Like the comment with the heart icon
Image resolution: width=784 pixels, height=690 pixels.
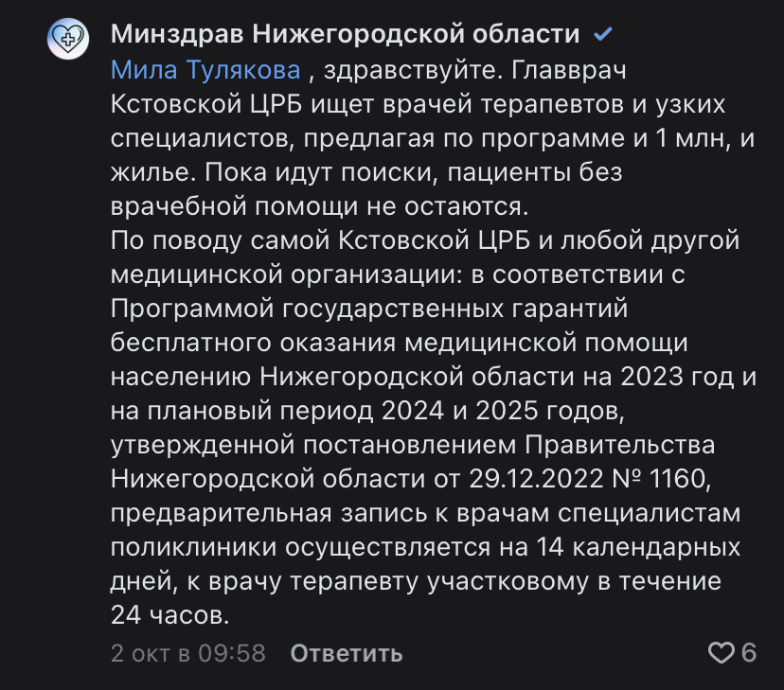pos(722,652)
